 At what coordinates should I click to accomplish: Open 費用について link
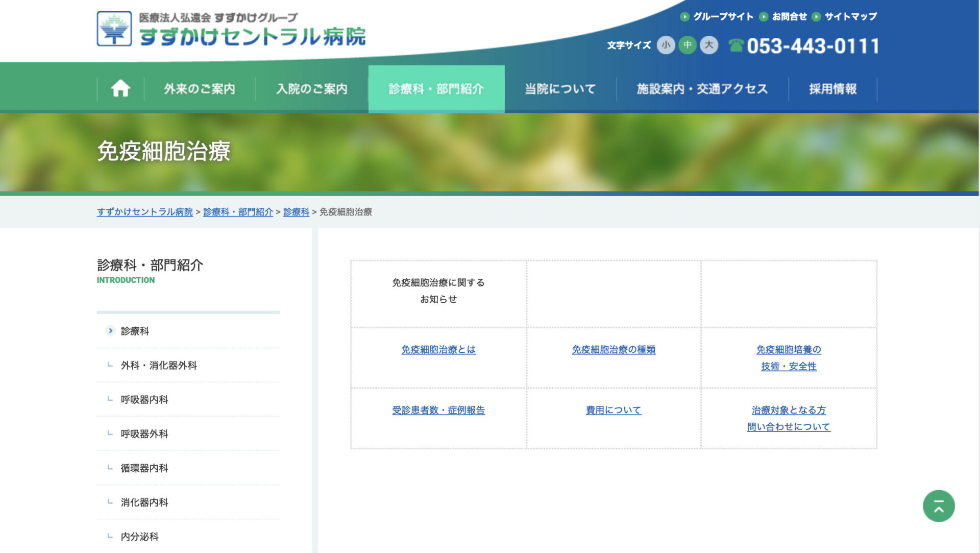[x=614, y=410]
